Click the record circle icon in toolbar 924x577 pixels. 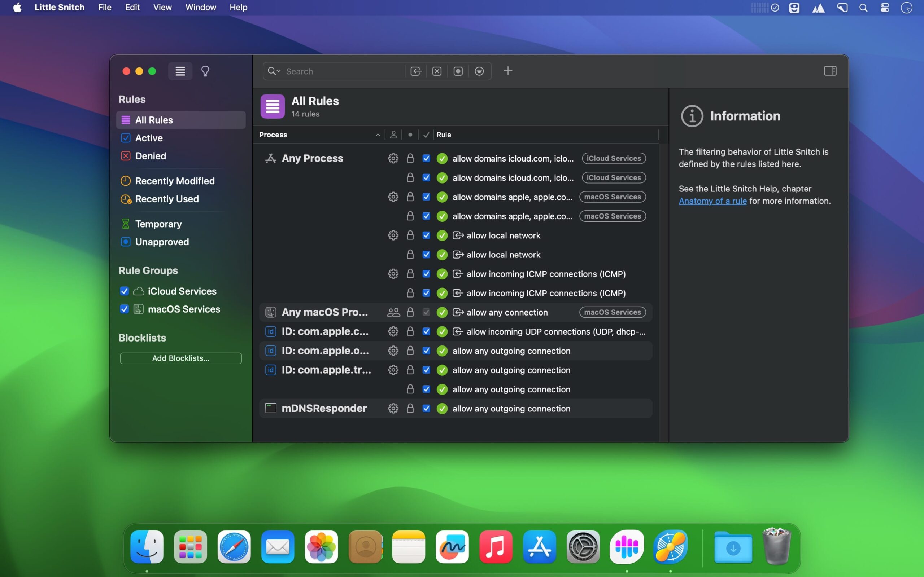pos(458,71)
